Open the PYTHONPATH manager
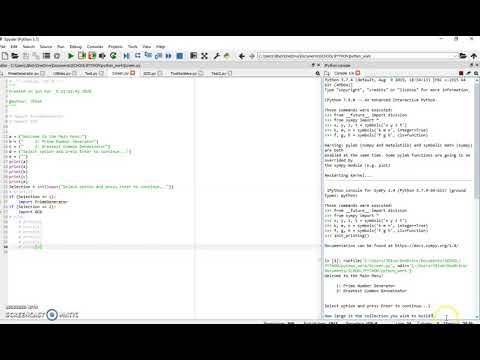The image size is (480, 360). [x=227, y=56]
